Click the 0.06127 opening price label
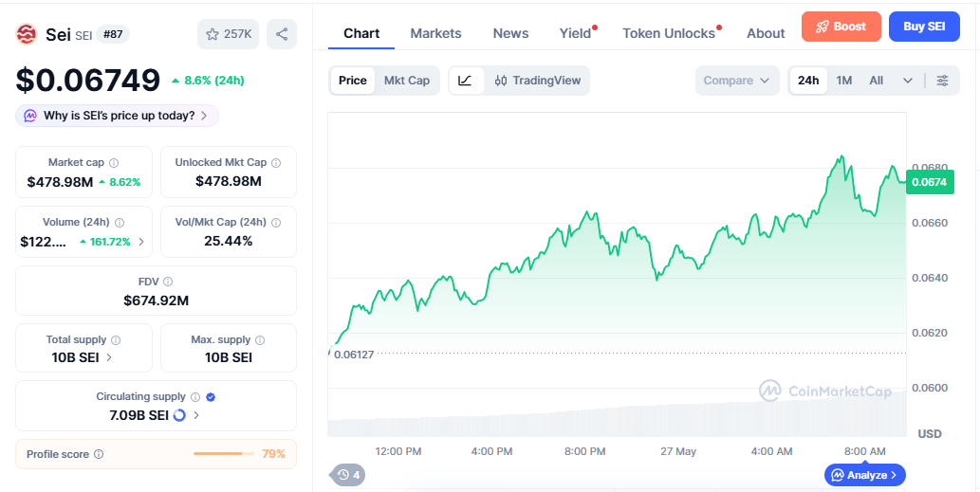Viewport: 980px width, 492px height. coord(354,355)
